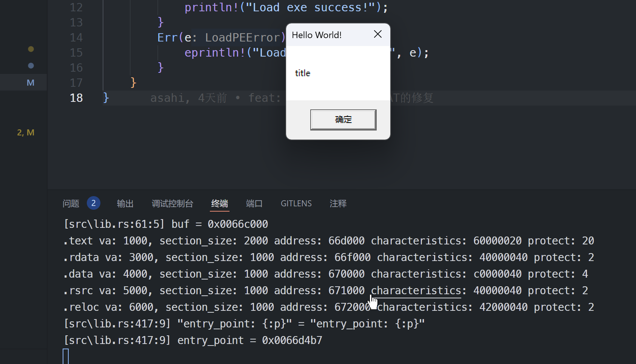The height and width of the screenshot is (364, 636).
Task: Switch to the 端口 ports tab
Action: point(254,204)
